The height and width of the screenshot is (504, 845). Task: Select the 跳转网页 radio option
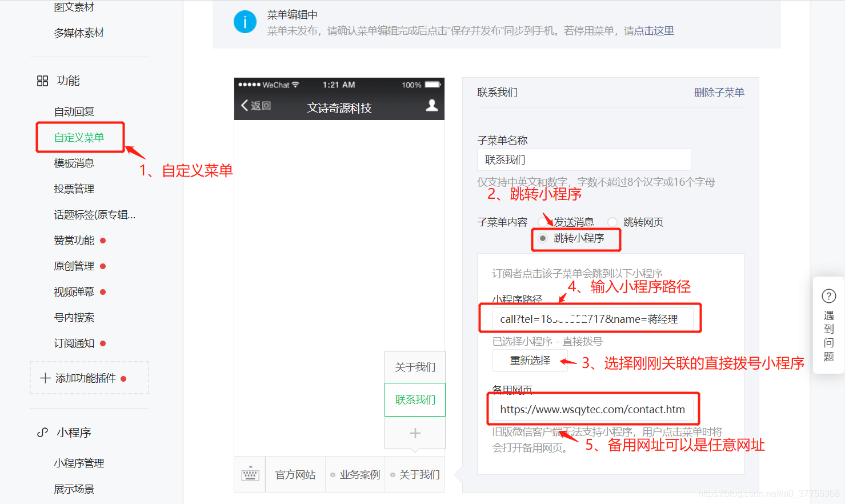click(x=612, y=222)
